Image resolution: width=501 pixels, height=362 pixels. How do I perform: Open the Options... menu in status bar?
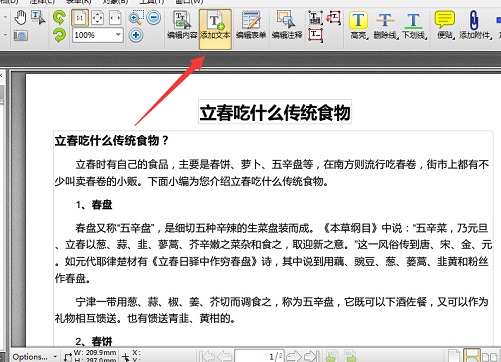pos(34,357)
